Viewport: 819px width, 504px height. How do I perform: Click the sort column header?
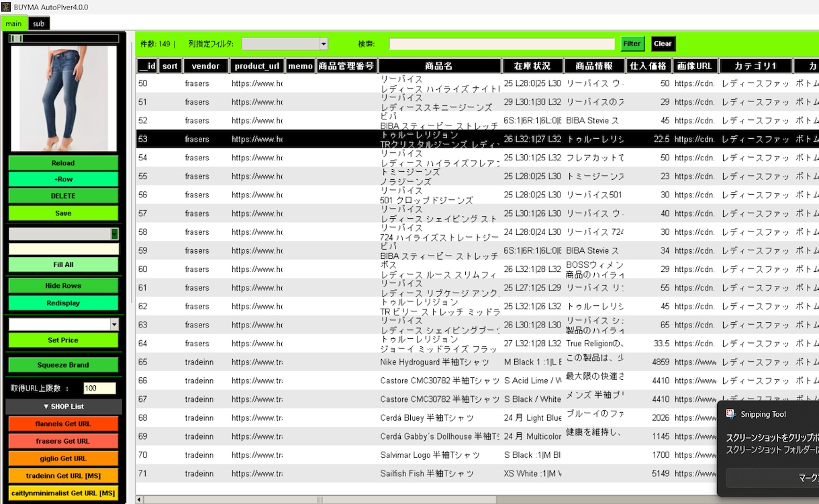[170, 66]
